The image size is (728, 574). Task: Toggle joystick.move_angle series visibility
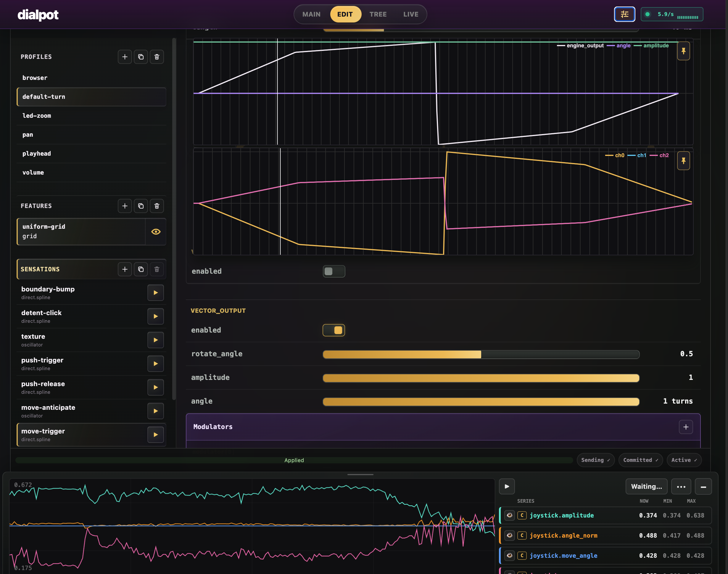tap(510, 556)
